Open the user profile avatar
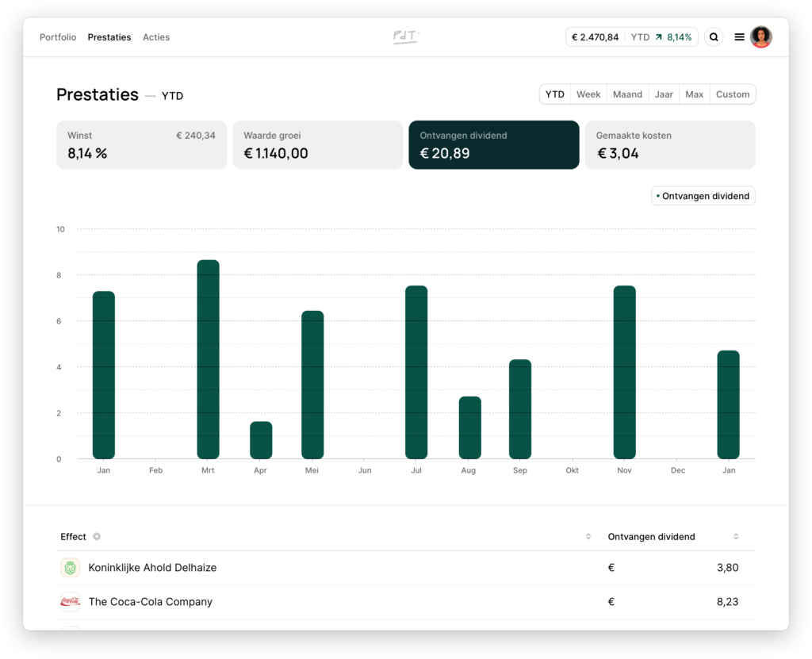This screenshot has width=812, height=659. pyautogui.click(x=761, y=37)
